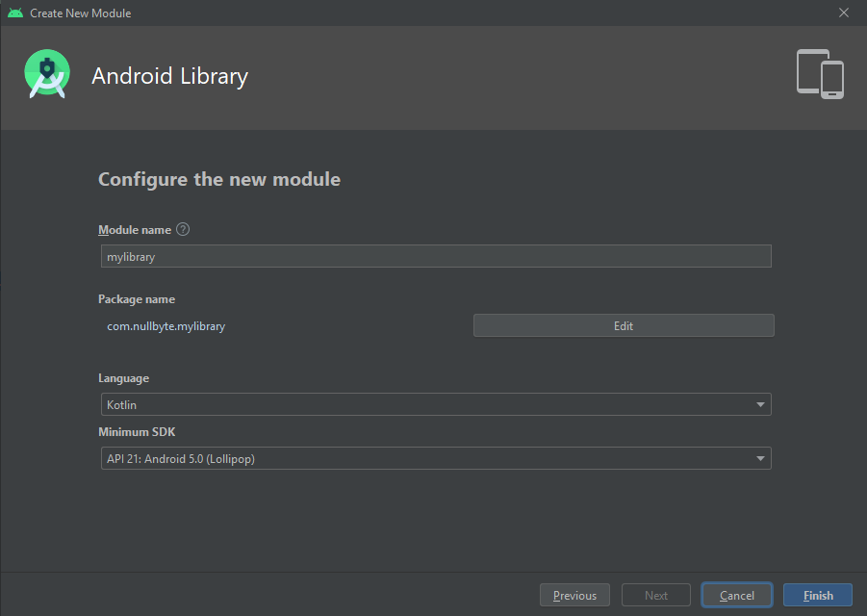Click the Module name help question-mark icon

pos(183,229)
